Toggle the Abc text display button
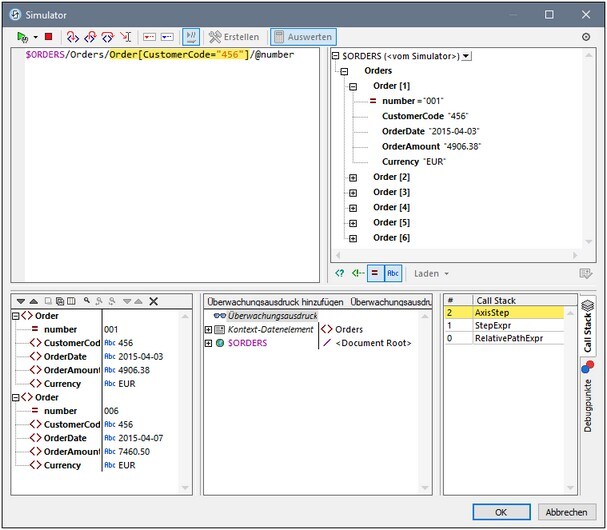Screen dimensions: 607x530 tap(392, 273)
